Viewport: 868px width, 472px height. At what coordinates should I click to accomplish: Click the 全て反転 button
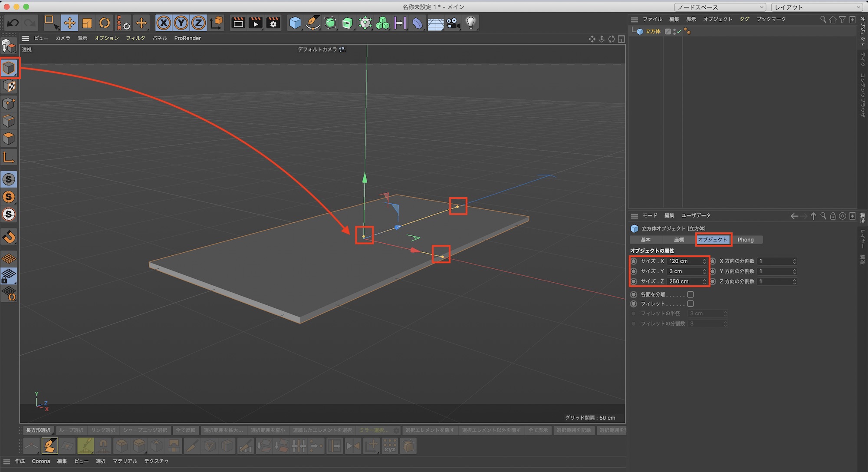(186, 430)
